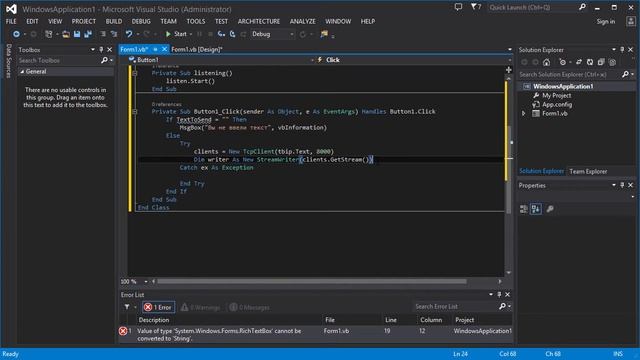Switch to Team Explorer tab
Screen dimensions: 640x360
coord(588,171)
